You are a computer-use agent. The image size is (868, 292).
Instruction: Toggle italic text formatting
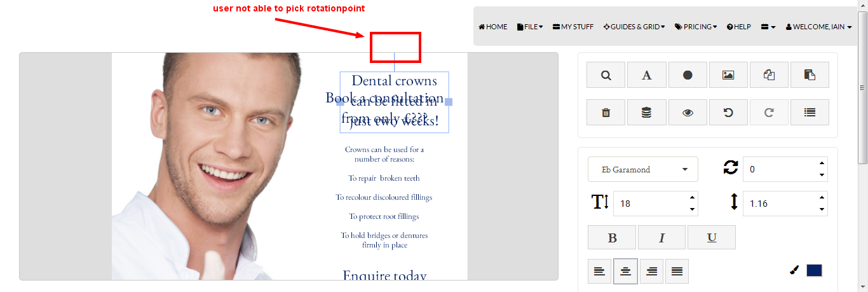click(x=661, y=238)
